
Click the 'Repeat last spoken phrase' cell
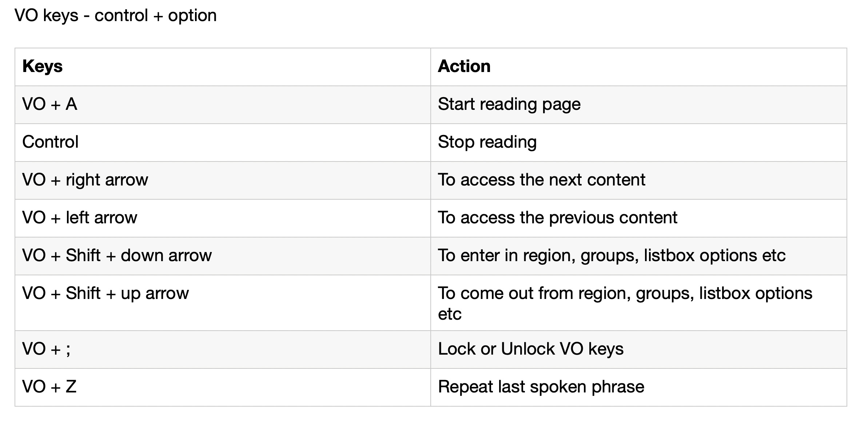click(541, 387)
